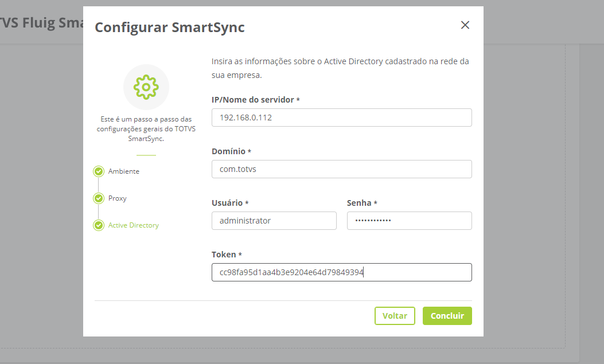The width and height of the screenshot is (604, 364).
Task: Focus the Usuário input field
Action: [x=274, y=221]
